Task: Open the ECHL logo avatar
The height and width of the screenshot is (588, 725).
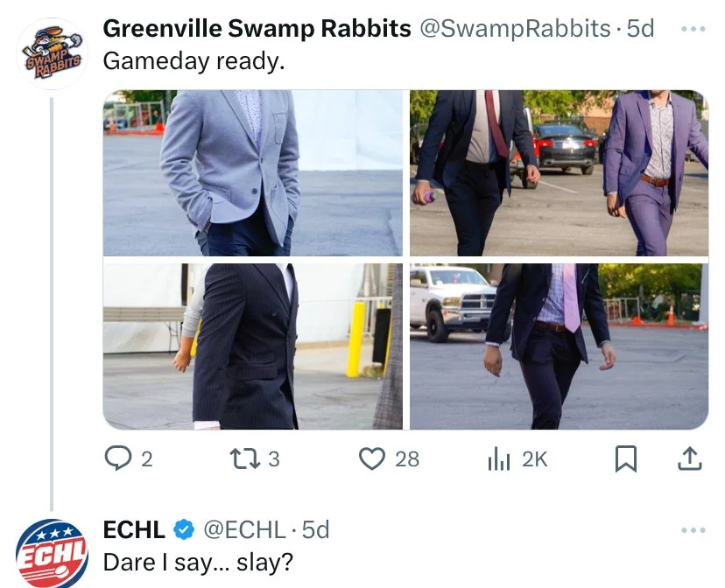Action: tap(53, 553)
